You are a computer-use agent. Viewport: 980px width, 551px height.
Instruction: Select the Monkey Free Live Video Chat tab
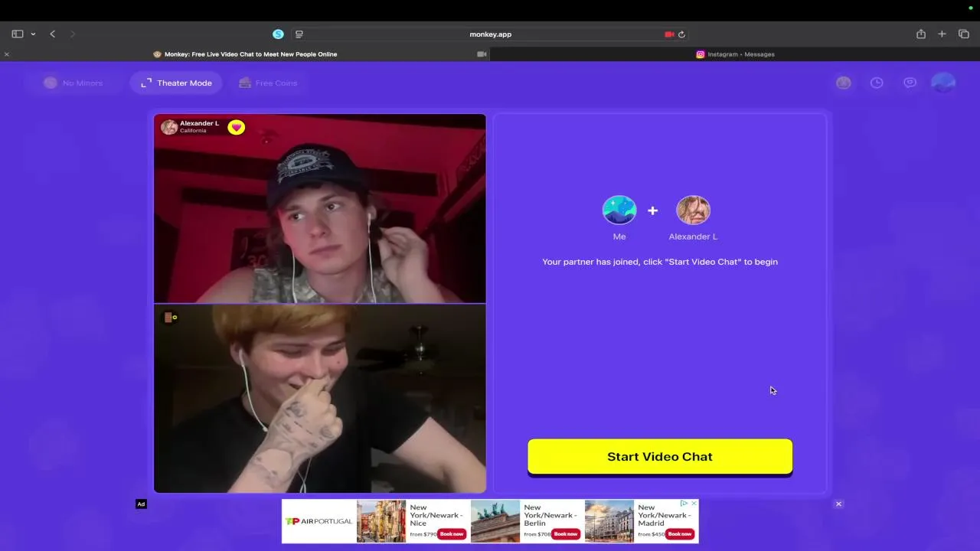[x=245, y=54]
